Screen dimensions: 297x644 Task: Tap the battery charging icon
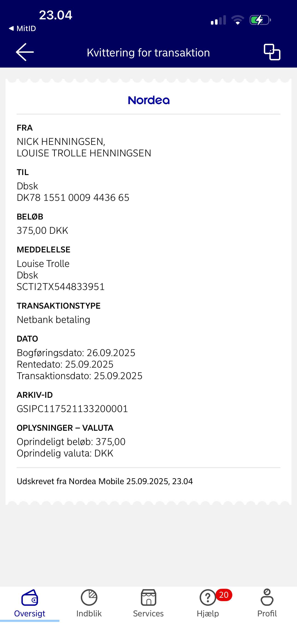click(x=260, y=20)
